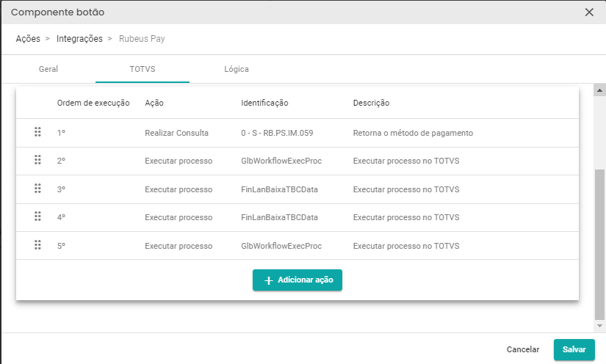Click Ação column header
The height and width of the screenshot is (364, 606).
(154, 103)
